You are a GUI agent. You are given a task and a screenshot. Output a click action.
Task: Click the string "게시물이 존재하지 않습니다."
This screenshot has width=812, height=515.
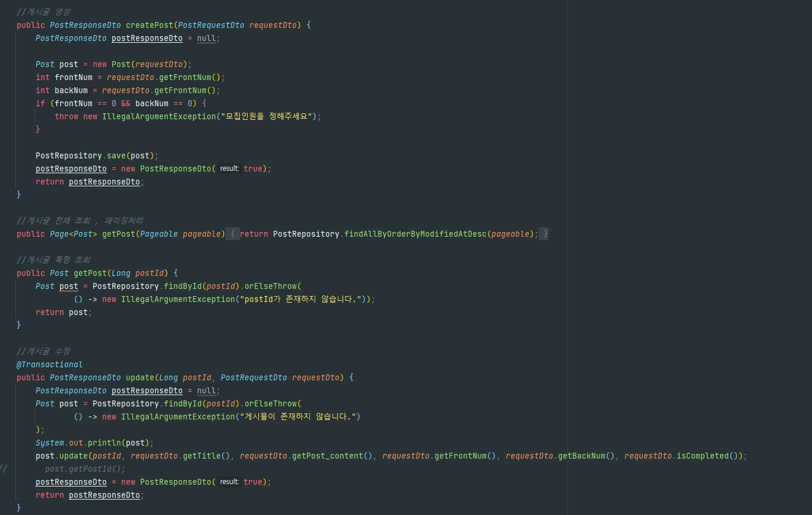[297, 417]
